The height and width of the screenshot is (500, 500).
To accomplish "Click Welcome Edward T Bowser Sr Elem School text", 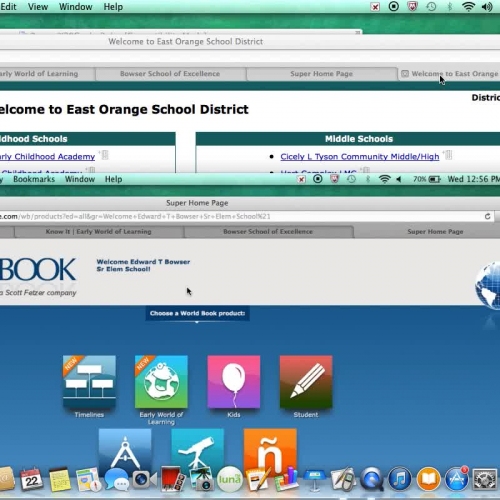I will pos(143,265).
